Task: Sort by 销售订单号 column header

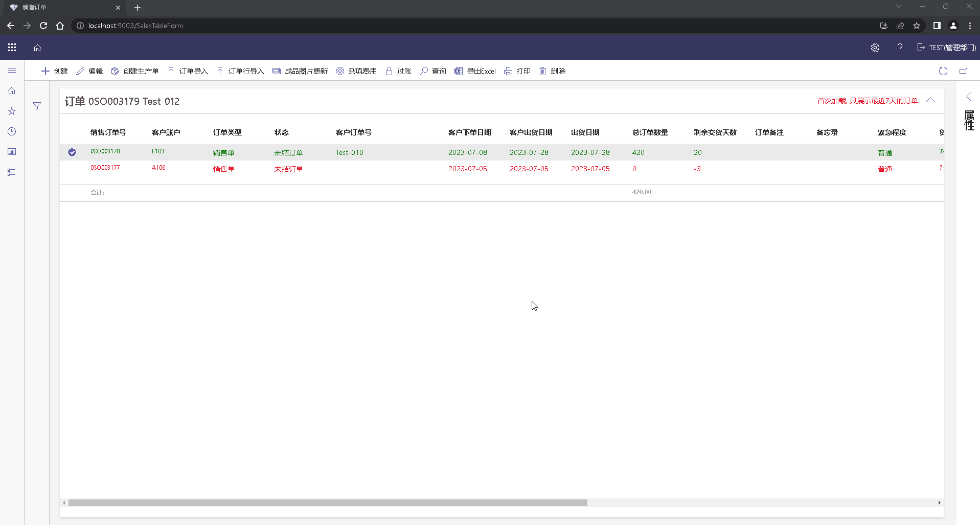Action: point(108,132)
